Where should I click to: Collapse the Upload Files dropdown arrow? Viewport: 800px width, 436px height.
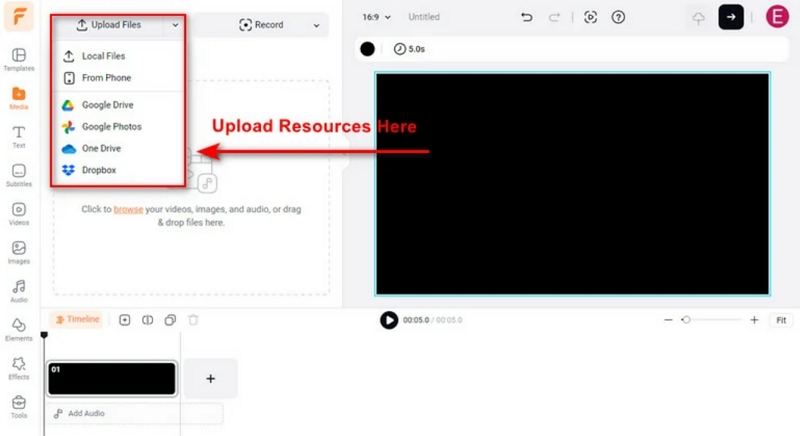click(175, 24)
